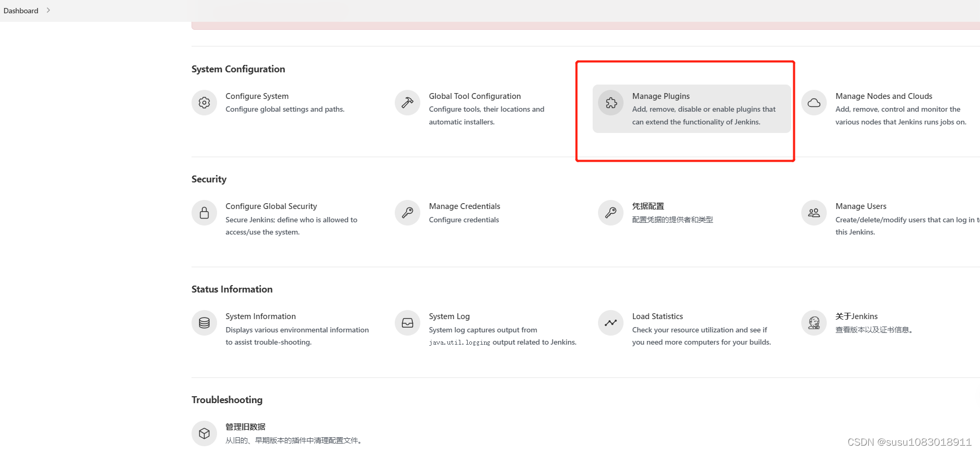Click the 凭据配置 key icon
The image size is (980, 451).
click(611, 213)
